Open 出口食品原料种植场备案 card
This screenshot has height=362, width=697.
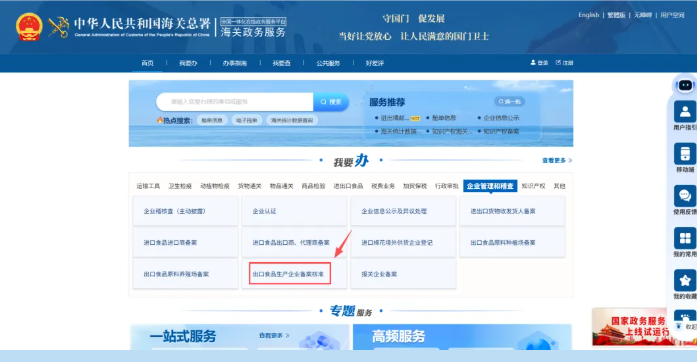(x=512, y=242)
